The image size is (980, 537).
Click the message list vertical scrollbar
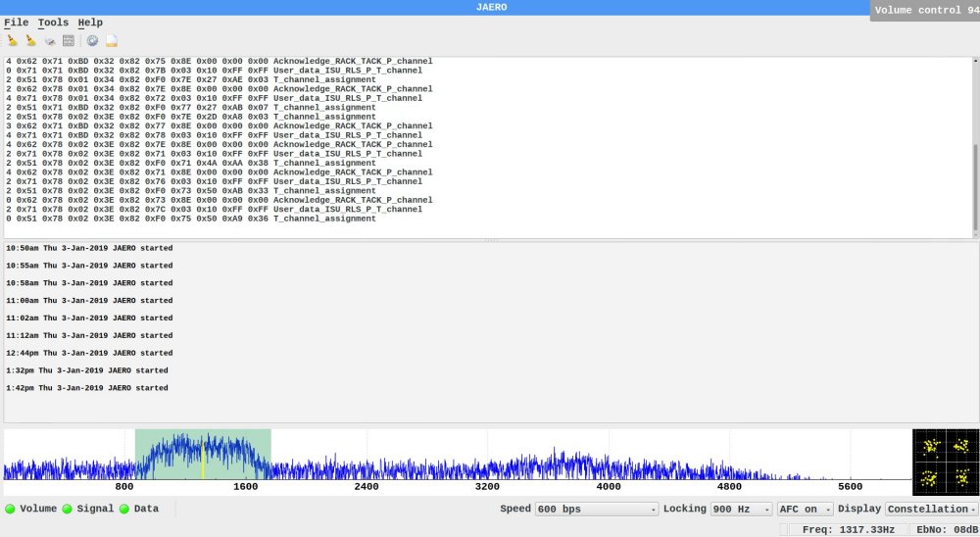[974, 186]
